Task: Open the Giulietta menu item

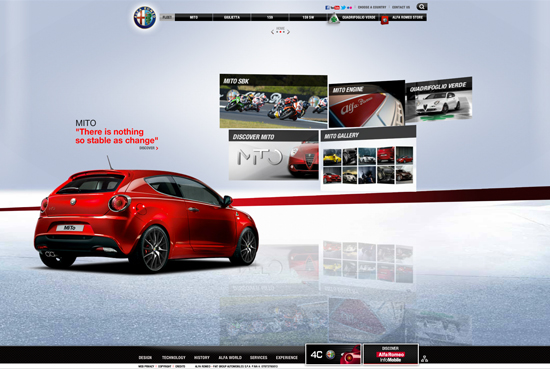Action: coord(232,17)
